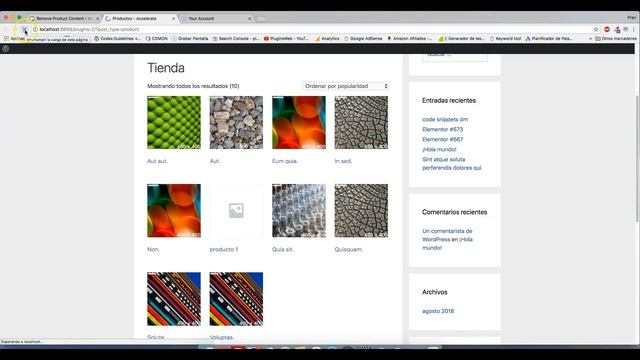
Task: Open the code snippets dm entry
Action: (445, 119)
